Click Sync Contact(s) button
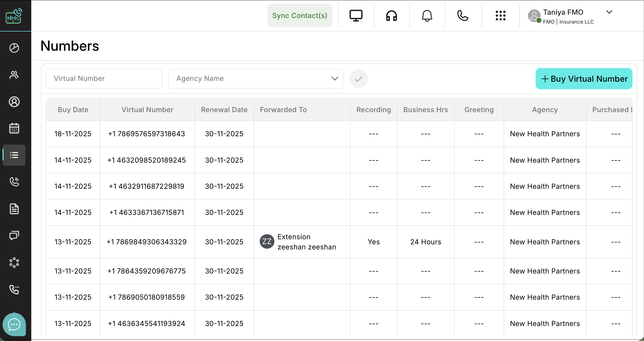This screenshot has height=341, width=644. [300, 16]
